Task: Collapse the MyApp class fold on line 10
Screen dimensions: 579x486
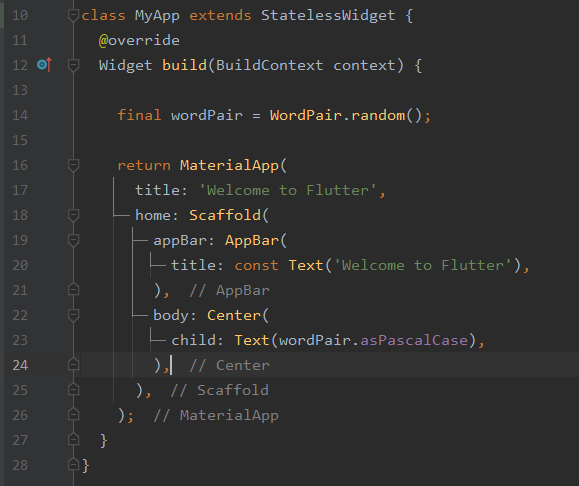Action: point(73,16)
